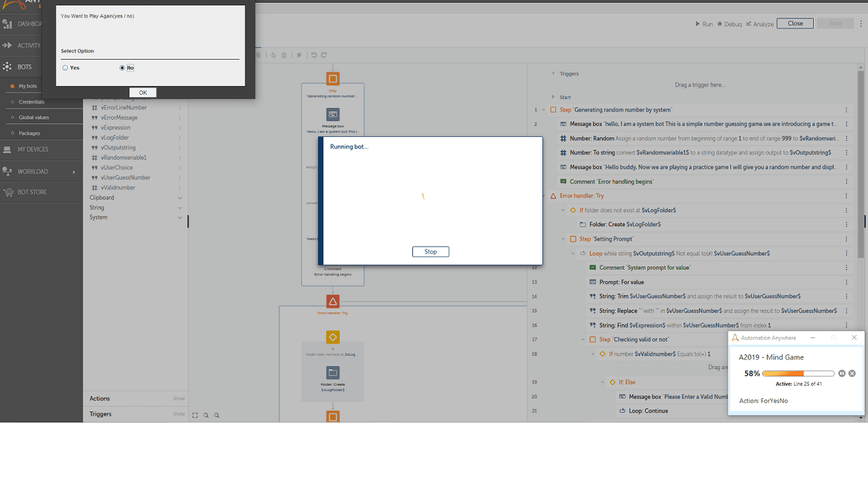This screenshot has width=868, height=488.
Task: Pause the bot using the progress popup's pause icon
Action: pos(842,373)
